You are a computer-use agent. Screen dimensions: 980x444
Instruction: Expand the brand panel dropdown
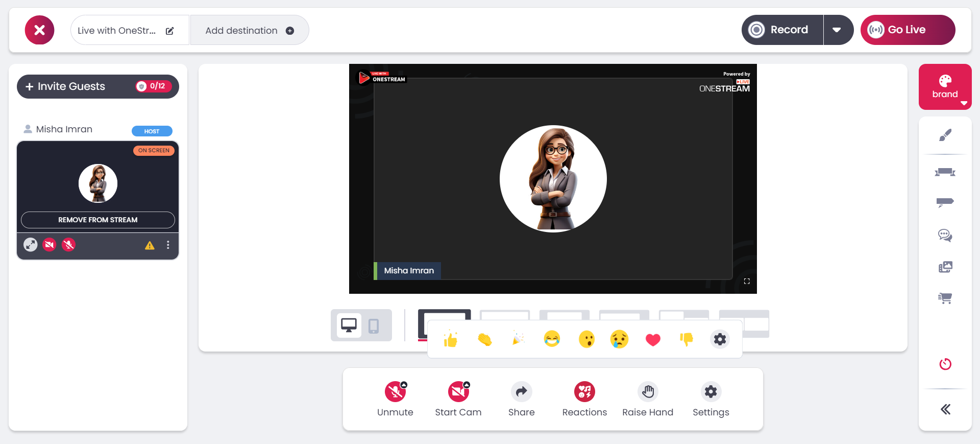pos(964,103)
